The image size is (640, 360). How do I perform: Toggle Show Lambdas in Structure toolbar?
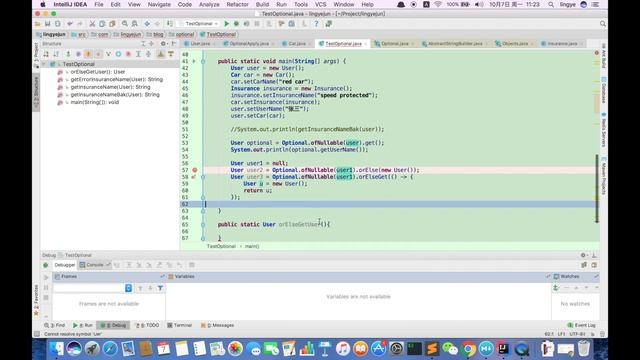128,54
